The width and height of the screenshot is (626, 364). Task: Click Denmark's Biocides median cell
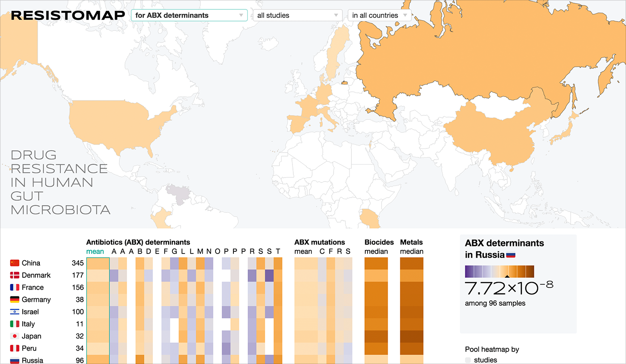[x=376, y=275]
